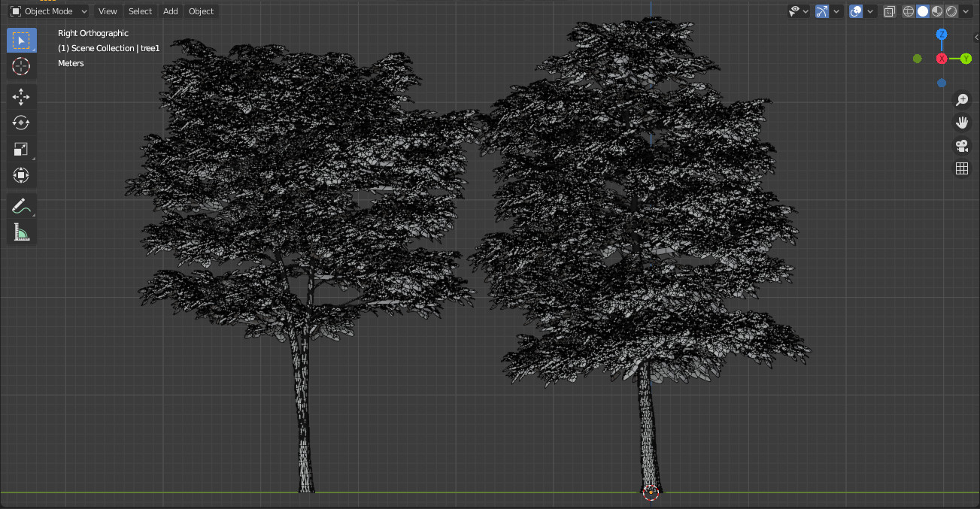Image resolution: width=980 pixels, height=509 pixels.
Task: Toggle X-Ray viewport mode
Action: [x=888, y=11]
